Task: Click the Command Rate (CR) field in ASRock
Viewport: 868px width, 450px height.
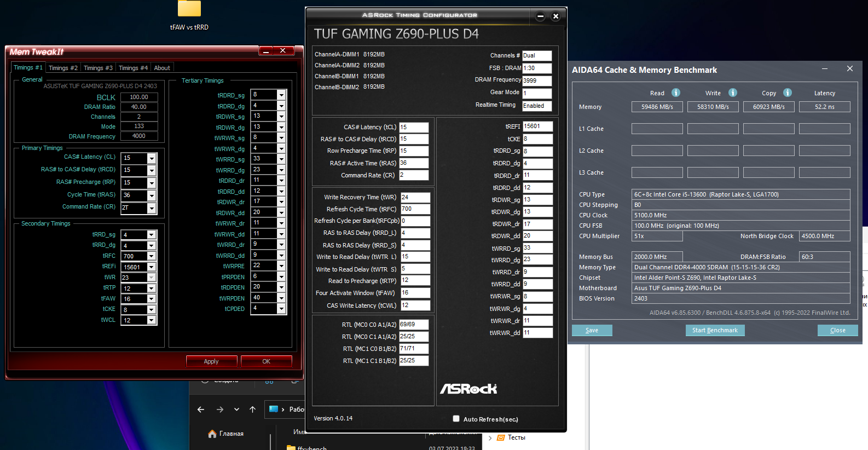Action: (x=414, y=175)
